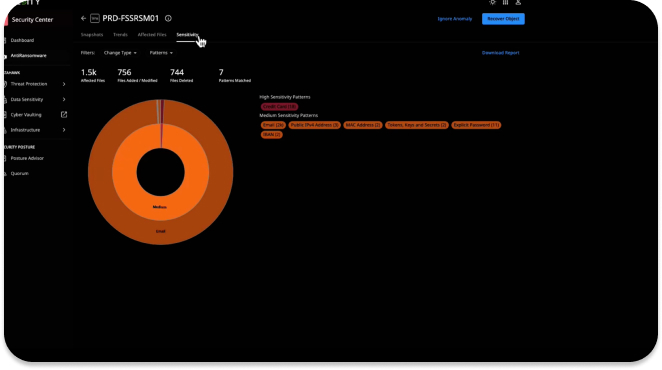
Task: Click the 1.5k Affected Files stat
Action: pyautogui.click(x=92, y=75)
